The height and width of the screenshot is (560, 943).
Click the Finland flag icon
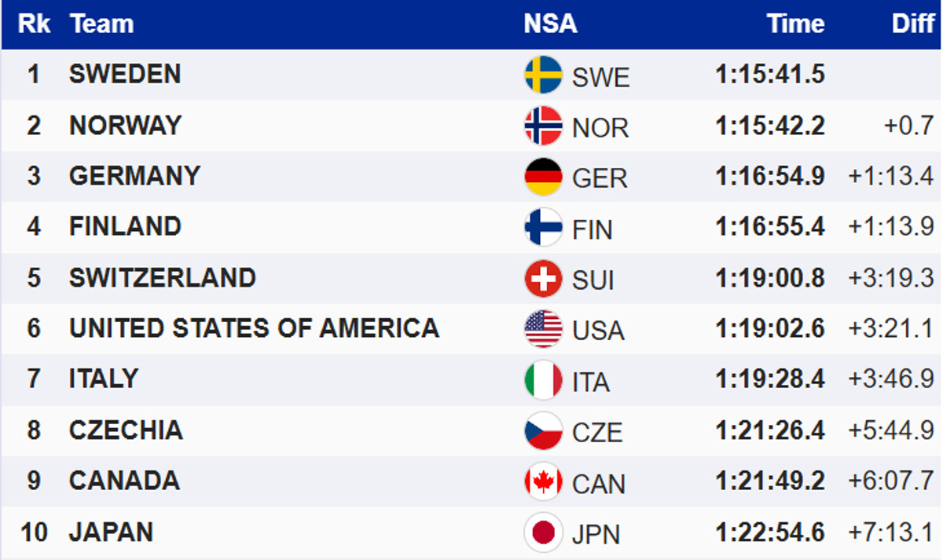(543, 228)
